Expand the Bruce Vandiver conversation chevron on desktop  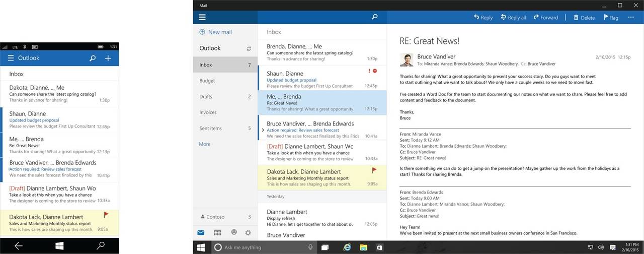(263, 130)
